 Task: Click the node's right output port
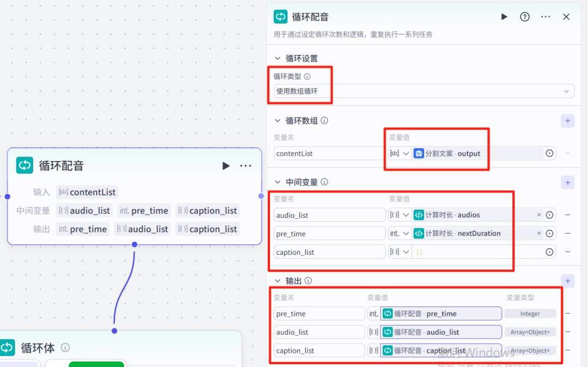tap(261, 196)
